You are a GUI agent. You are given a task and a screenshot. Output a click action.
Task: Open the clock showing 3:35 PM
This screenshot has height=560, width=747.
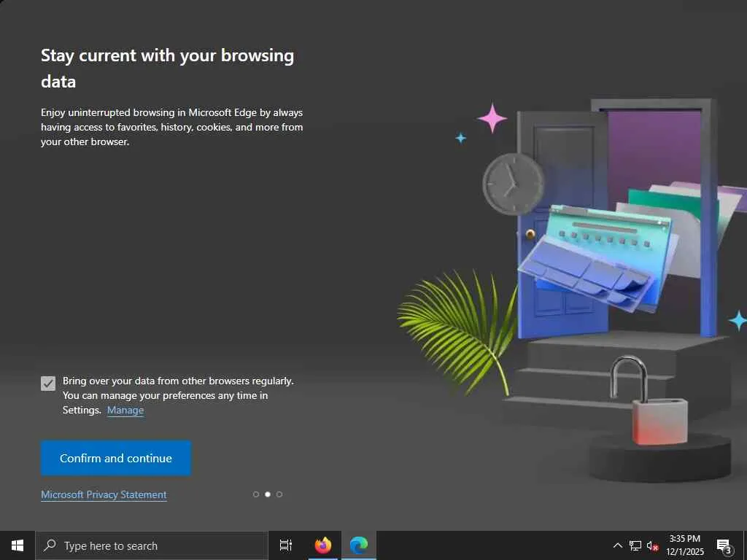point(685,545)
